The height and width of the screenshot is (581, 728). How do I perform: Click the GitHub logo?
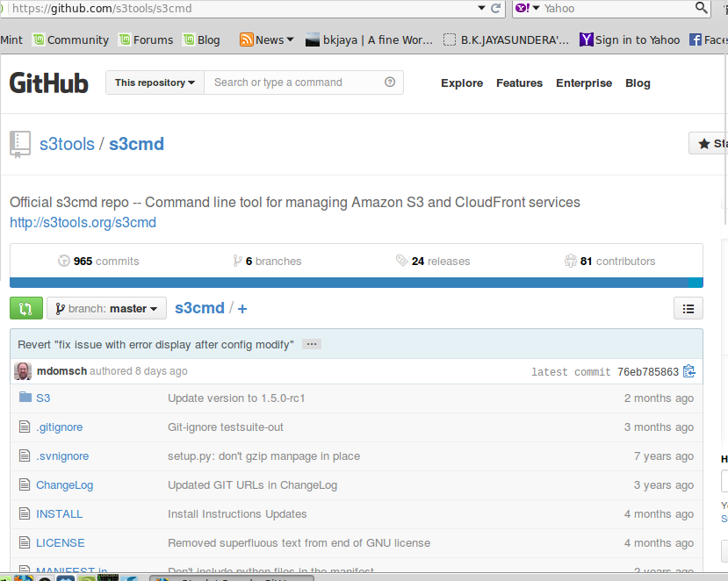coord(49,83)
